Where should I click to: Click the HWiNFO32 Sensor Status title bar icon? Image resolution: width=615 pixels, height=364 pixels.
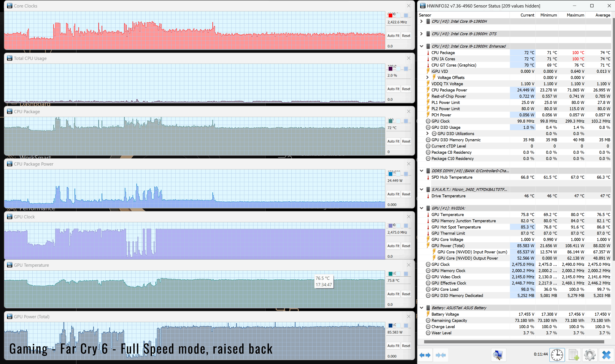(x=423, y=6)
